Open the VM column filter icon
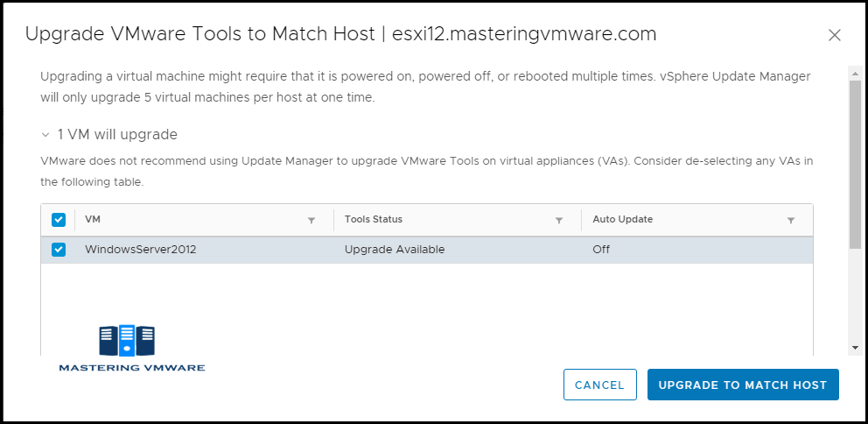This screenshot has height=424, width=868. click(311, 221)
